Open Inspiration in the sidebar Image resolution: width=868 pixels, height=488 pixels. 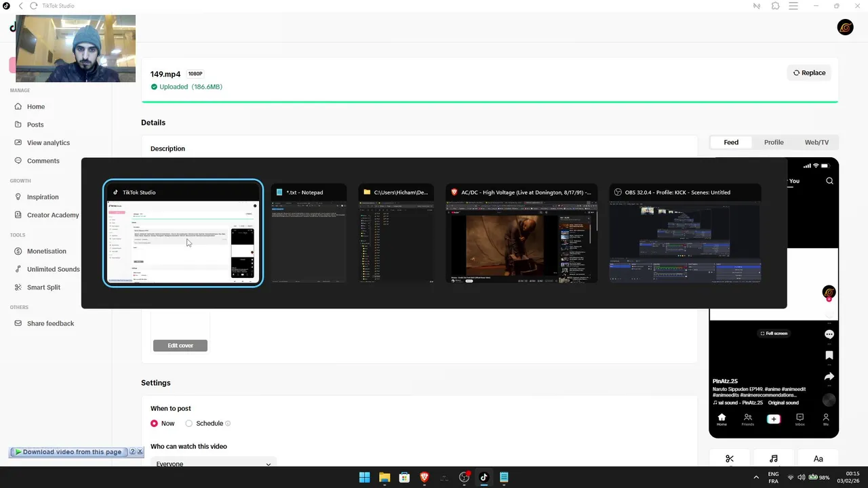(43, 197)
